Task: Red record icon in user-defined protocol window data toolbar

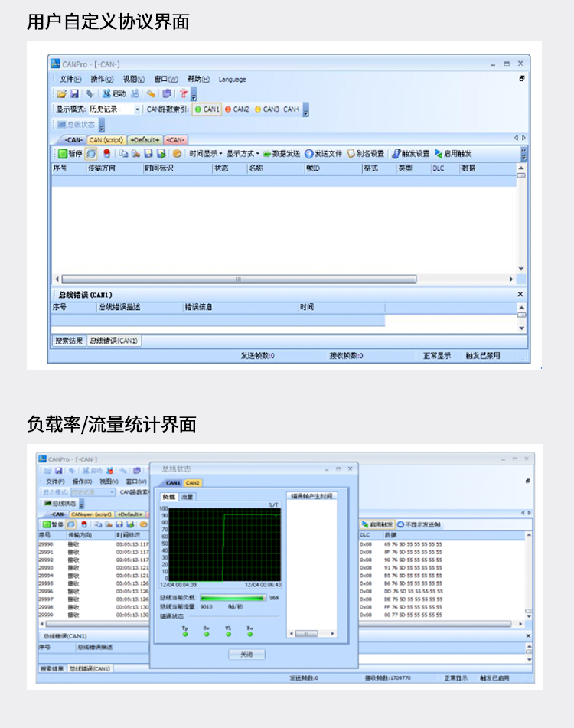Action: (x=106, y=154)
